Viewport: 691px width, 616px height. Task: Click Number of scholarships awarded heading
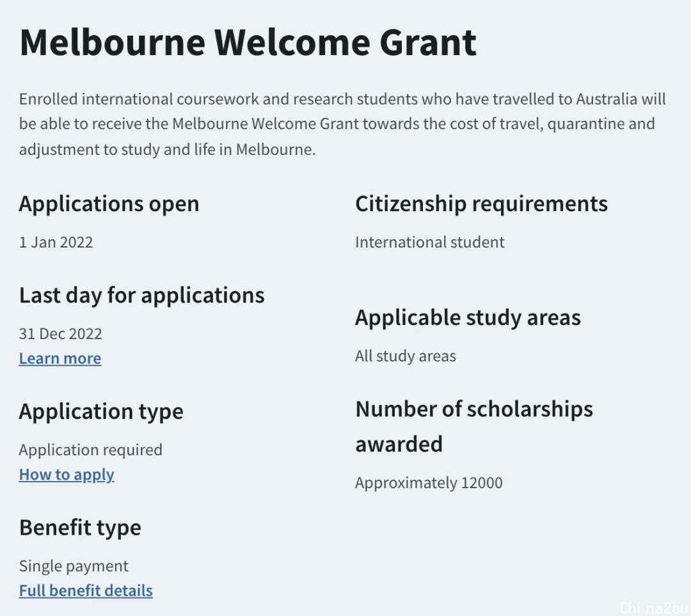point(474,427)
